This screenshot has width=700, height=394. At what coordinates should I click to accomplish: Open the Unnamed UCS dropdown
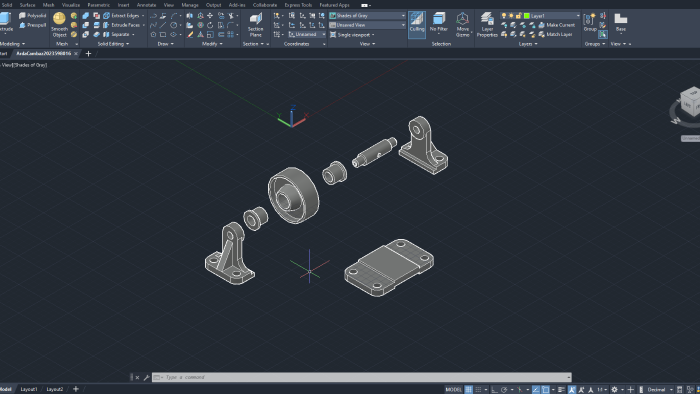306,34
